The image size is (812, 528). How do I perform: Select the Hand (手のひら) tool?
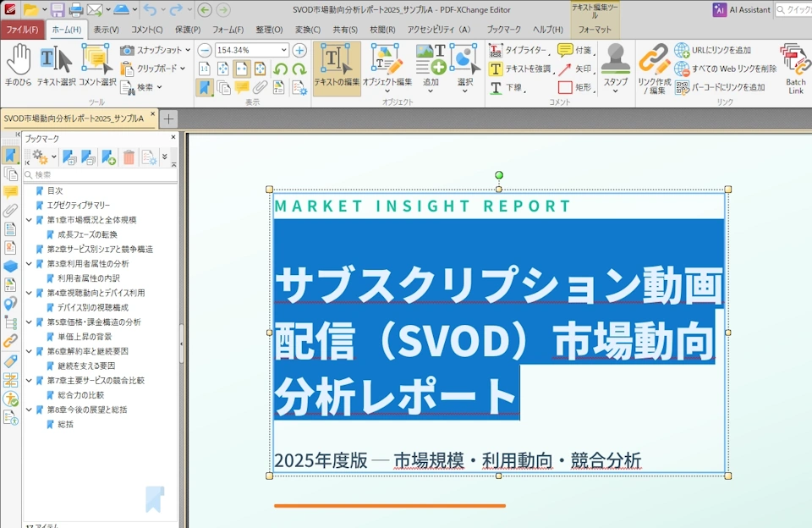click(19, 65)
